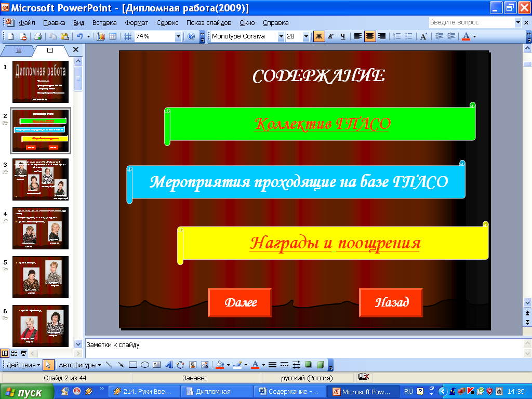Click the Print icon in toolbar
The image size is (532, 399).
37,36
